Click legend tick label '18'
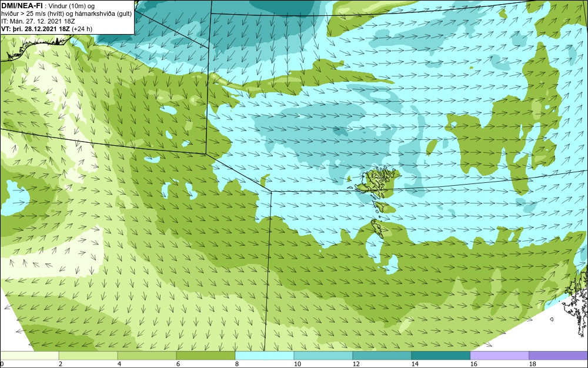This screenshot has height=368, width=588. (x=532, y=364)
